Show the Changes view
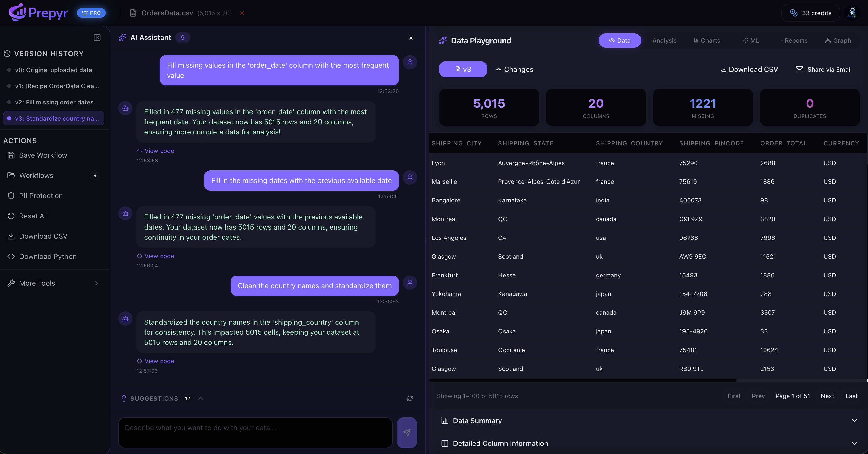This screenshot has height=454, width=868. point(515,69)
